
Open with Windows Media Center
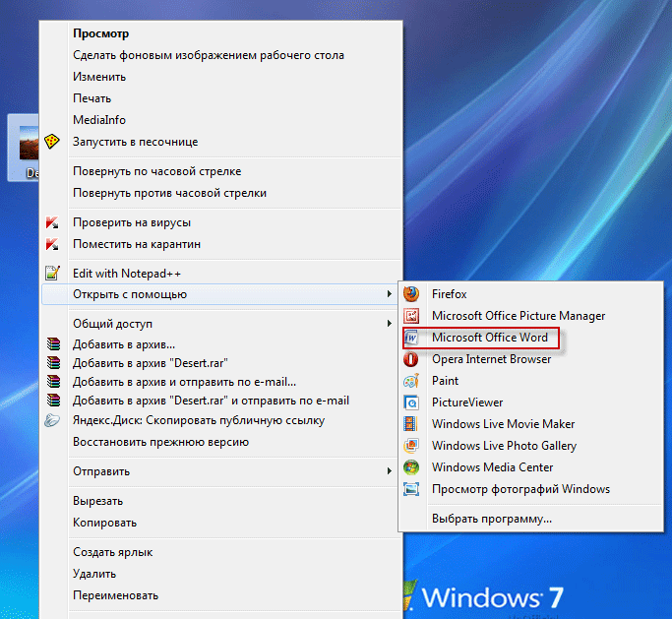coord(492,467)
